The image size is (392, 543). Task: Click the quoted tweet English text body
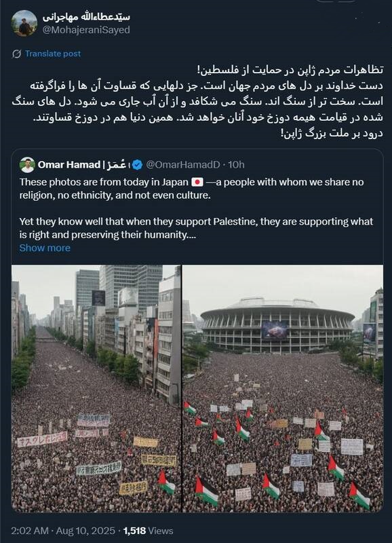click(x=196, y=208)
